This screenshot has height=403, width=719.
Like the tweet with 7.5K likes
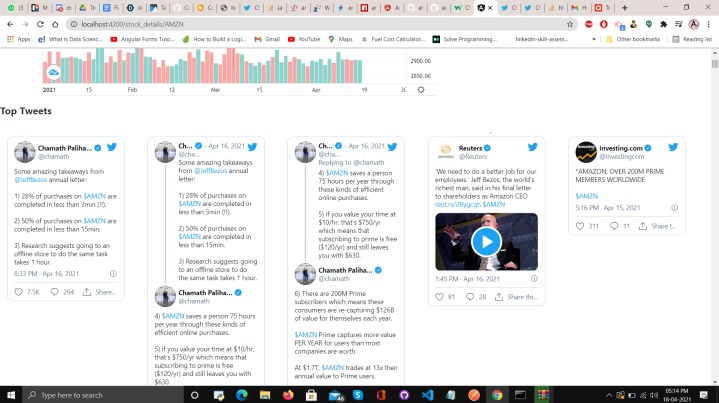(x=18, y=292)
